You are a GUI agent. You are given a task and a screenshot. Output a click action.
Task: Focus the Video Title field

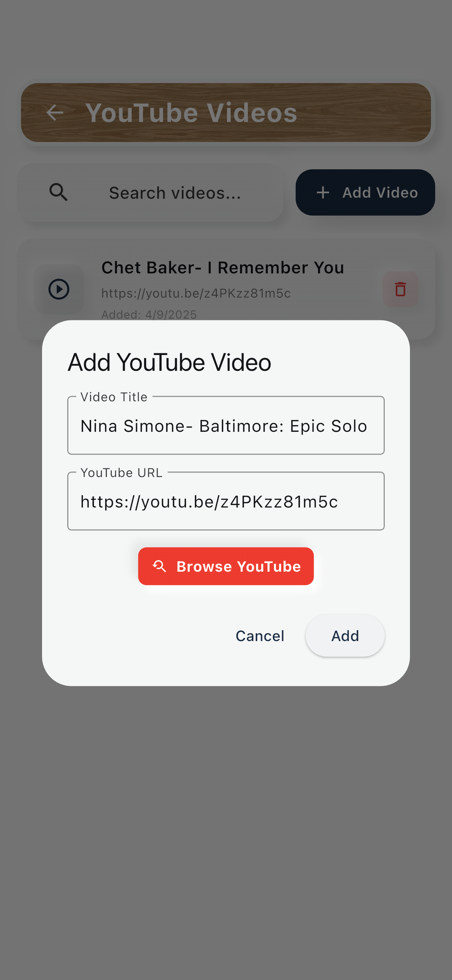pos(226,425)
